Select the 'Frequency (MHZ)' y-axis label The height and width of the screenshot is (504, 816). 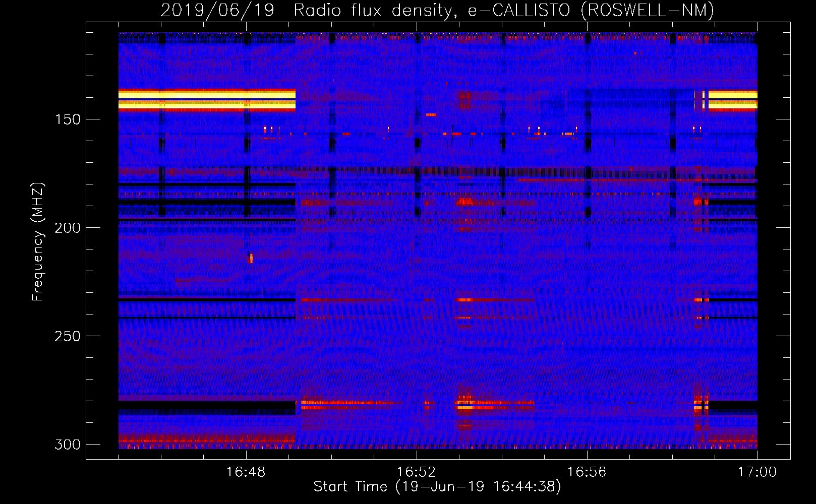tap(38, 242)
